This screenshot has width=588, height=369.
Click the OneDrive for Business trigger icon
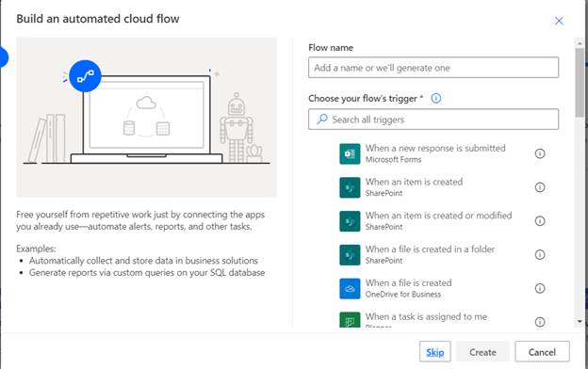(x=350, y=288)
